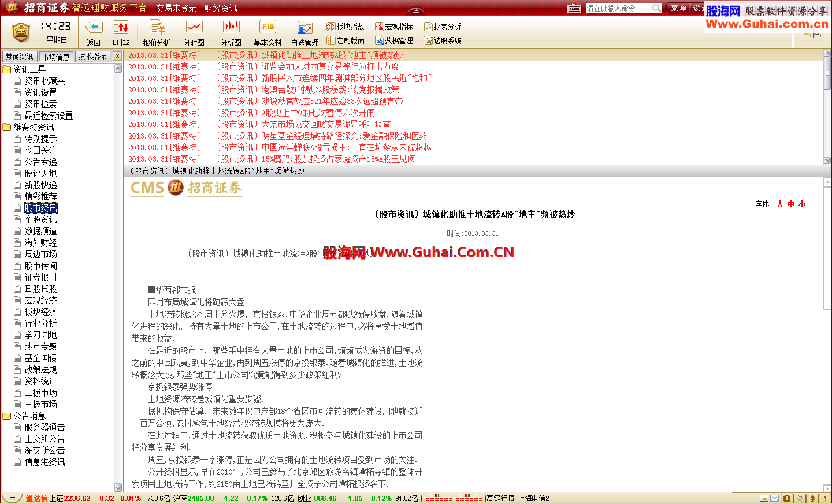Click the hexagon up-arrow status icon
The height and width of the screenshot is (504, 832).
[787, 498]
